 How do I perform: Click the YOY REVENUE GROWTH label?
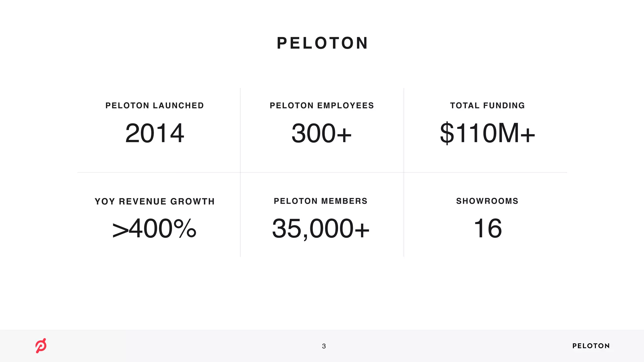[155, 201]
